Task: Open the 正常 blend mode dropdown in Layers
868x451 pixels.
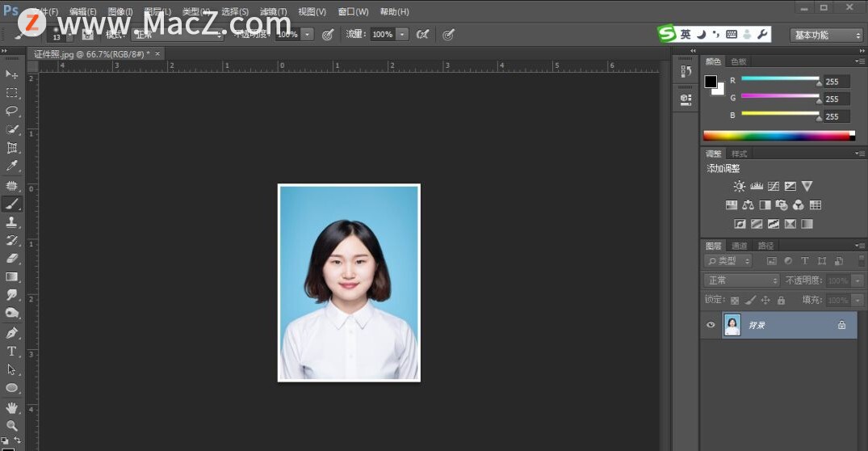Action: pyautogui.click(x=741, y=280)
